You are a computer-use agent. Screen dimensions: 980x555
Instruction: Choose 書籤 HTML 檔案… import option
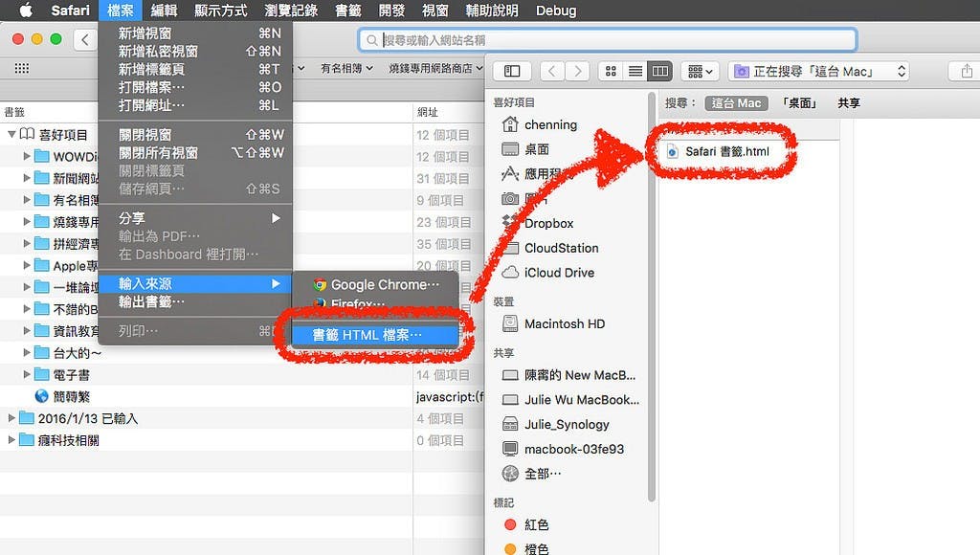click(x=376, y=335)
